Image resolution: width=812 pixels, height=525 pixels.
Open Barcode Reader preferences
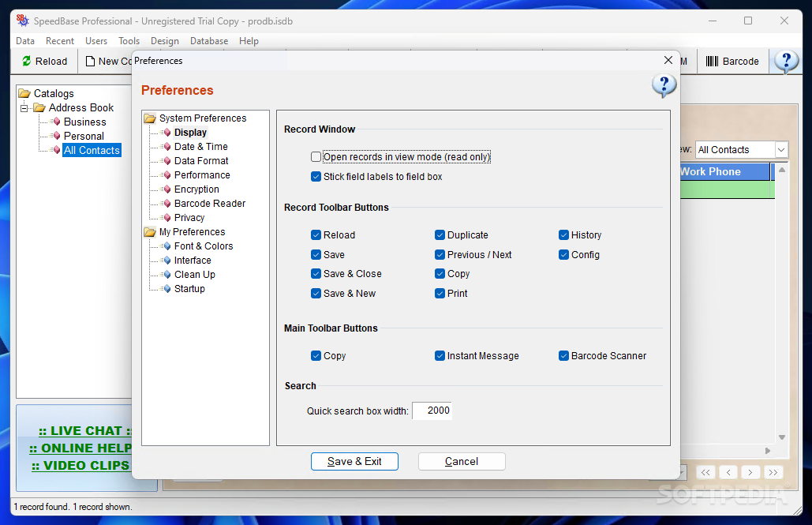210,203
